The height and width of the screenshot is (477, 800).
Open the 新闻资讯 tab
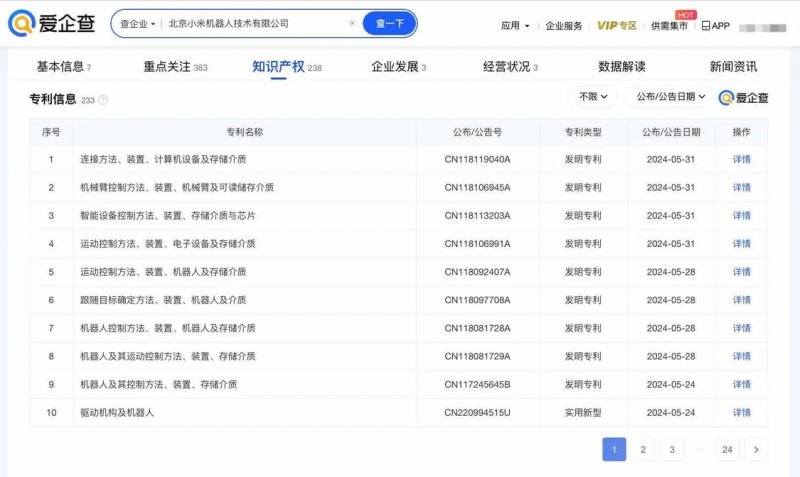(733, 67)
